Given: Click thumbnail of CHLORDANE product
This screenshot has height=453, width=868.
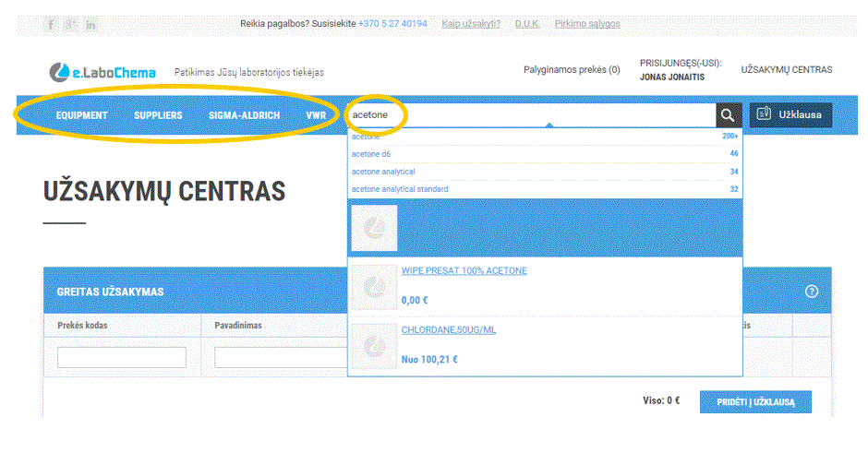Looking at the screenshot, I should click(x=374, y=346).
